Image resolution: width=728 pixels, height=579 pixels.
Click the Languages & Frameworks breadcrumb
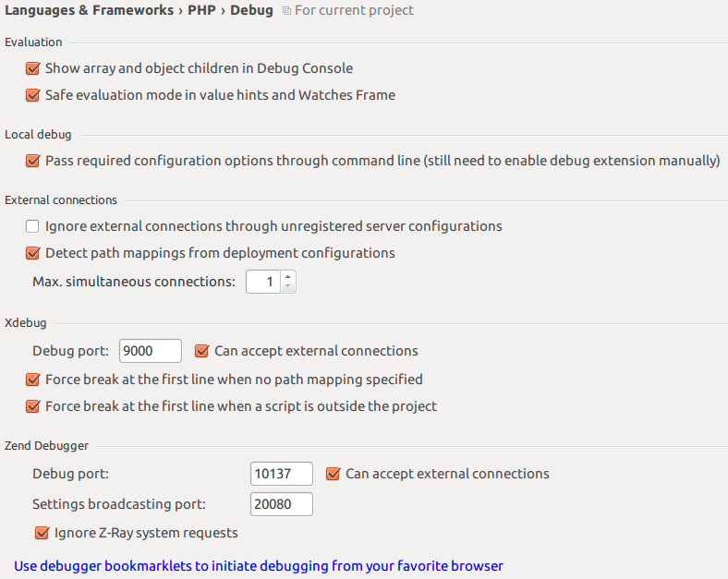[89, 11]
